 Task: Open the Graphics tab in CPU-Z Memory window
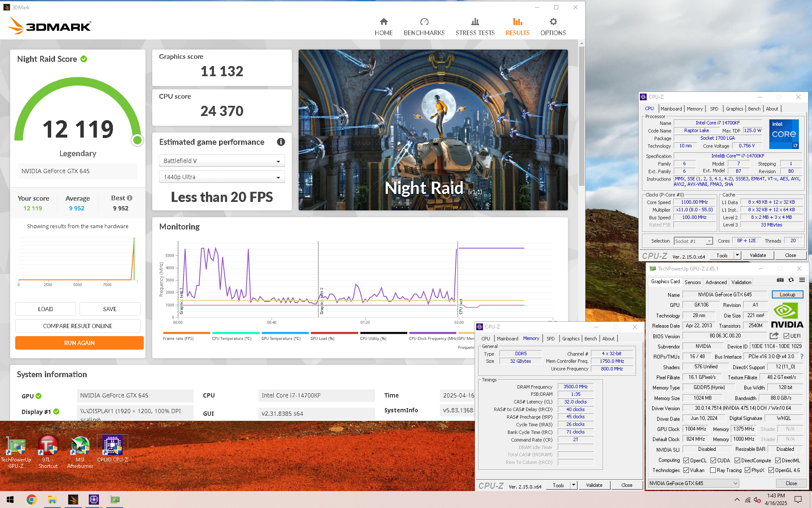tap(571, 339)
